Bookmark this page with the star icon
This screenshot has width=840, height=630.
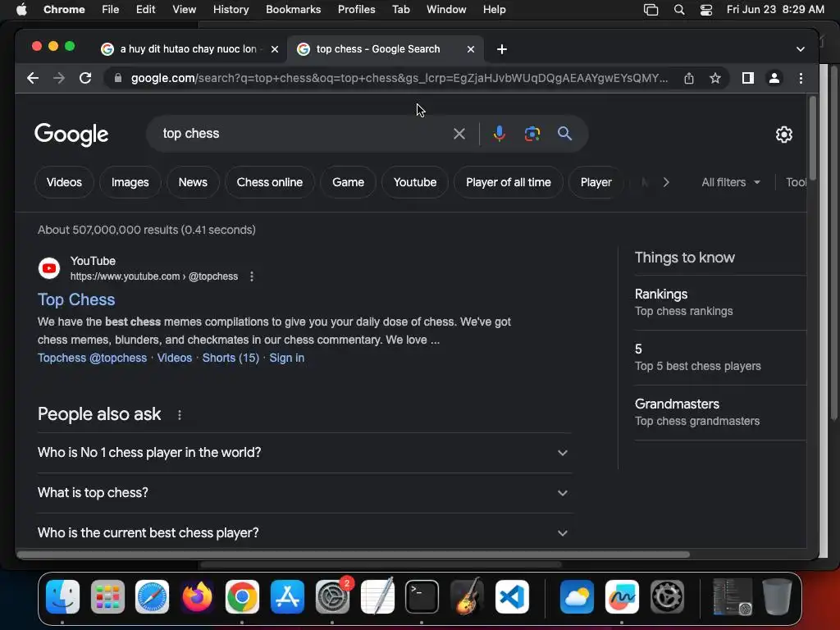715,78
